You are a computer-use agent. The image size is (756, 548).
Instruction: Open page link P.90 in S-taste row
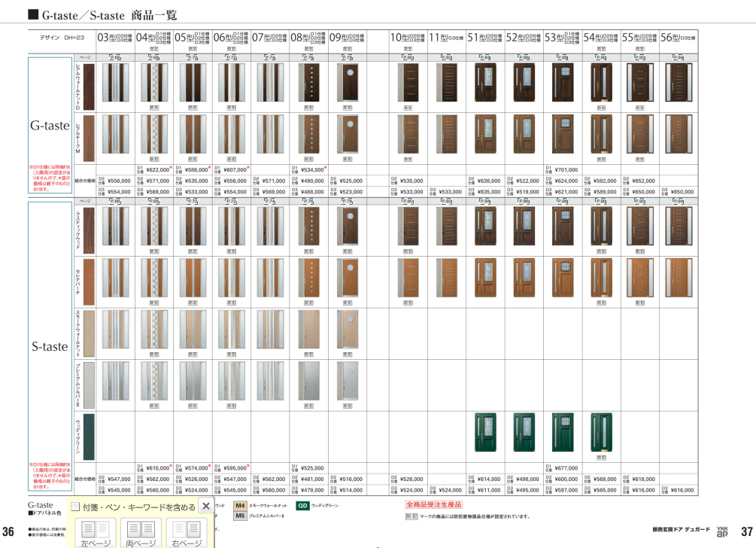[601, 201]
